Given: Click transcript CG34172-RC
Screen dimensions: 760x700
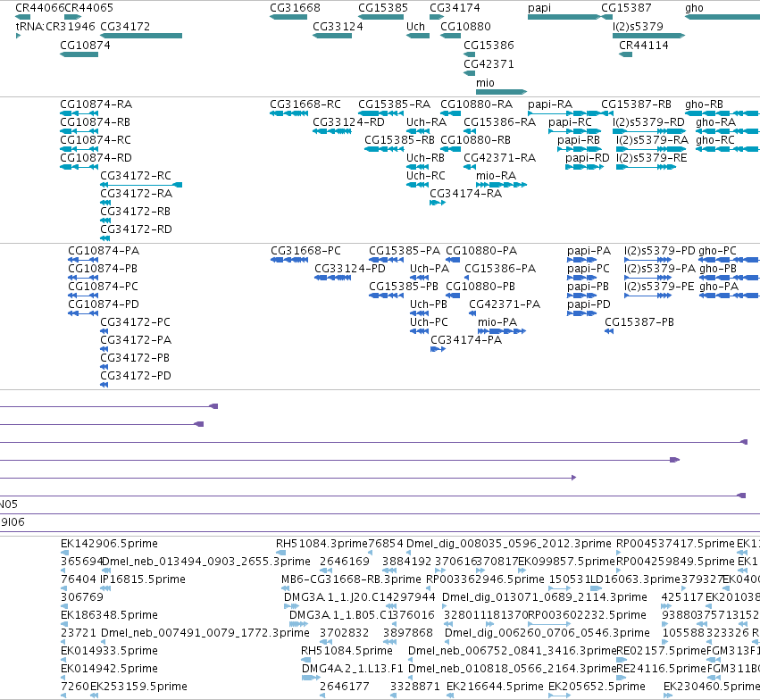Looking at the screenshot, I should 136,176.
